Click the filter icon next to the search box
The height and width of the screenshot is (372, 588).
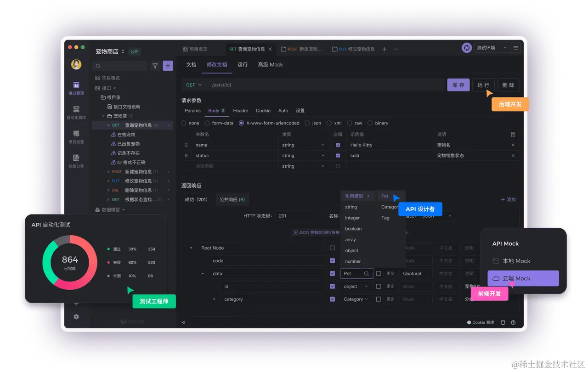(x=155, y=66)
